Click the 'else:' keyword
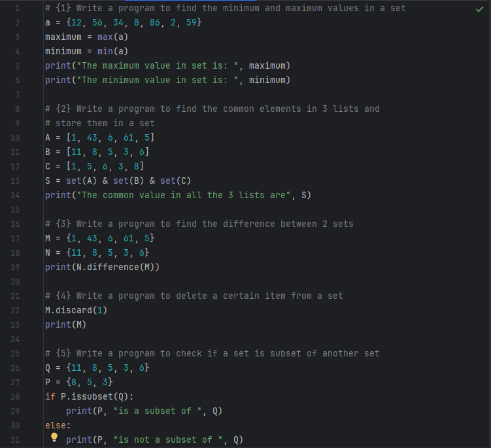Viewport: 491px width, 448px height. (x=58, y=426)
